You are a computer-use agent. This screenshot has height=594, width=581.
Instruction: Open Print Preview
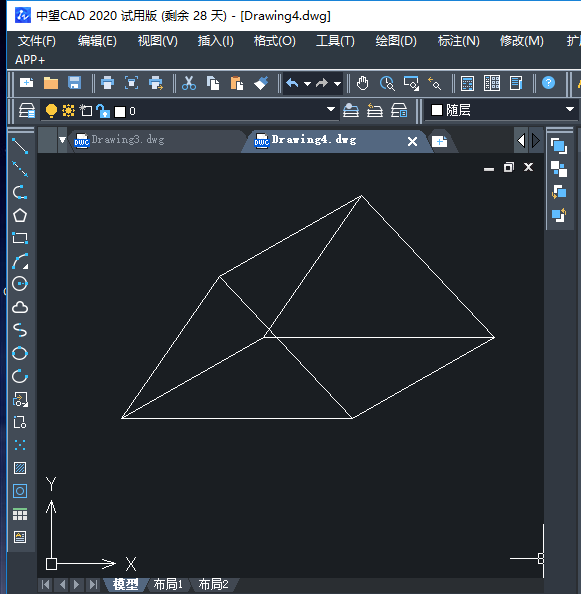tap(131, 83)
